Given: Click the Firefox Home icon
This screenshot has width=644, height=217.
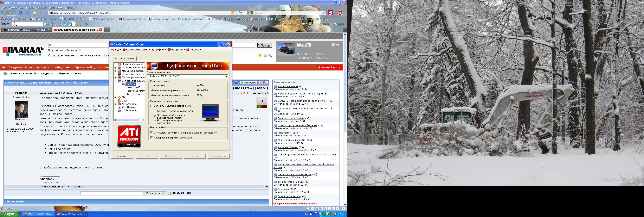Looking at the screenshot, I should 34,13.
